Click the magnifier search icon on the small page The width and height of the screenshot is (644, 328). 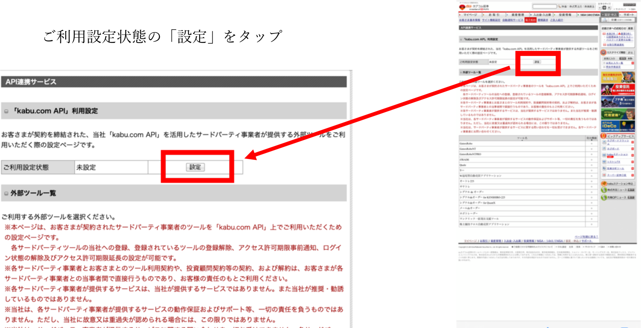pos(560,6)
